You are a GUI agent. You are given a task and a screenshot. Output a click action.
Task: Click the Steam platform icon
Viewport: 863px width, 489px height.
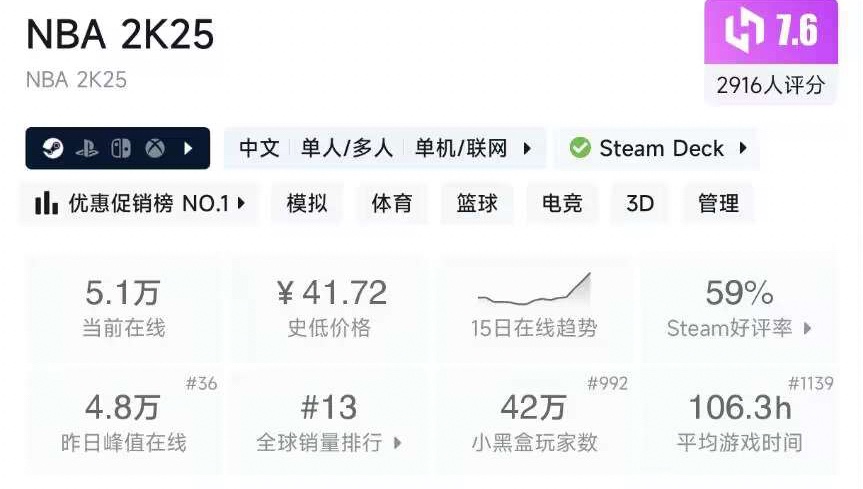[x=53, y=148]
